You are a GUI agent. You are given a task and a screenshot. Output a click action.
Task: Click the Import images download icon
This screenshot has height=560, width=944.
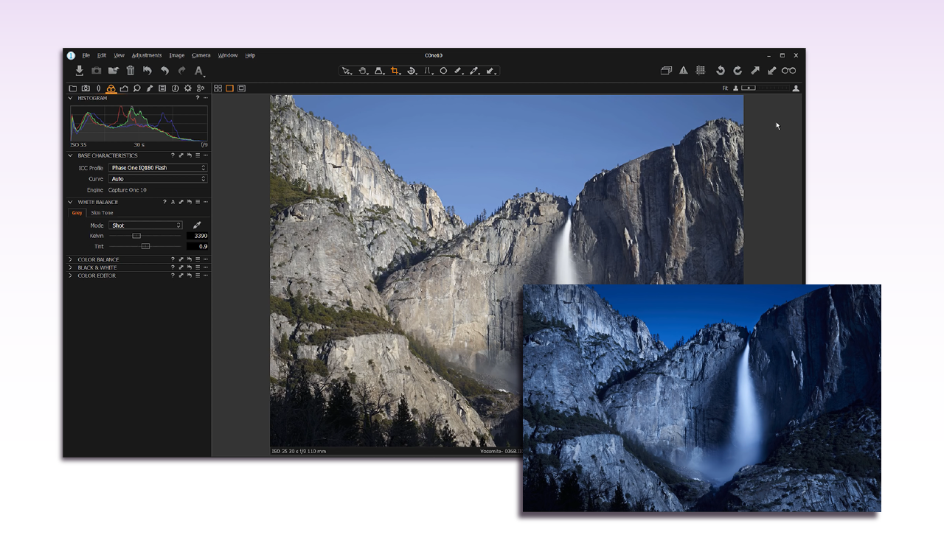[x=80, y=71]
